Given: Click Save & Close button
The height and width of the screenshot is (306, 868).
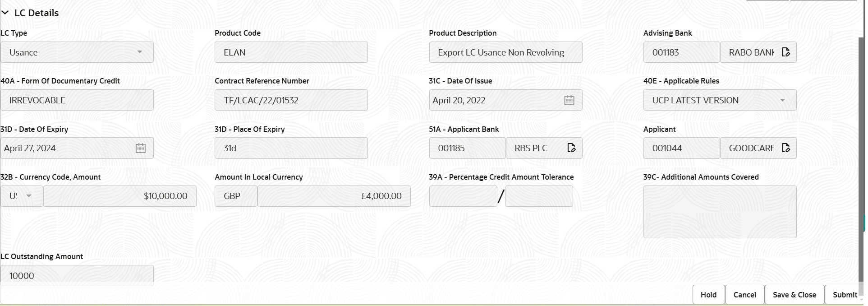Looking at the screenshot, I should [x=795, y=295].
